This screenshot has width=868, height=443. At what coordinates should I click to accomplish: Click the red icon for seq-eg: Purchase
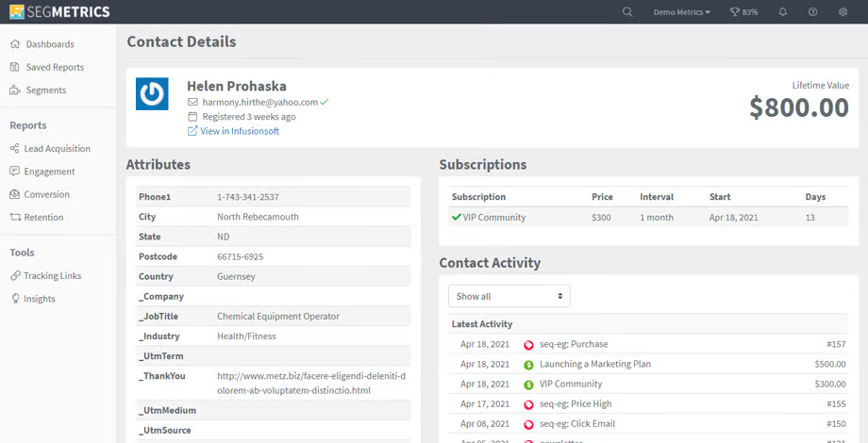(528, 345)
